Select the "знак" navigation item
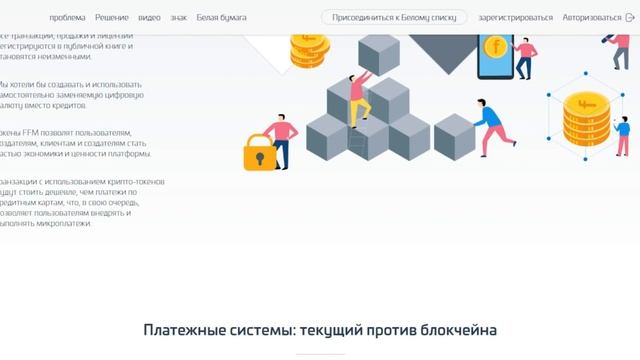640x360 pixels. click(x=178, y=18)
